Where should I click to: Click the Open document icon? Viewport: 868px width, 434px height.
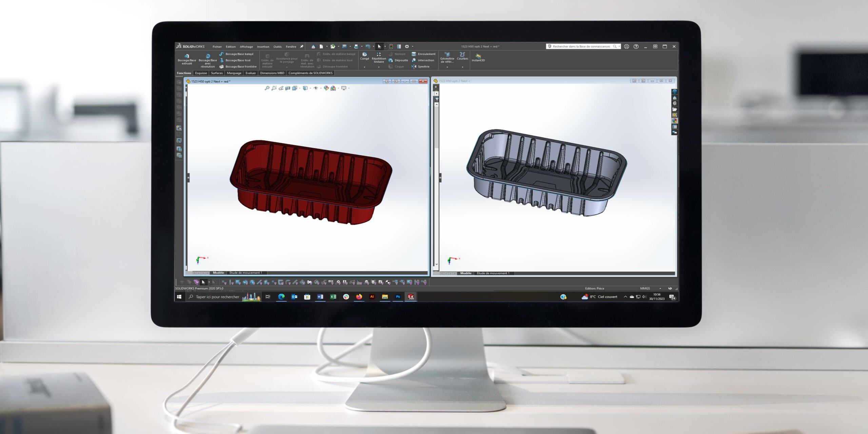(333, 46)
